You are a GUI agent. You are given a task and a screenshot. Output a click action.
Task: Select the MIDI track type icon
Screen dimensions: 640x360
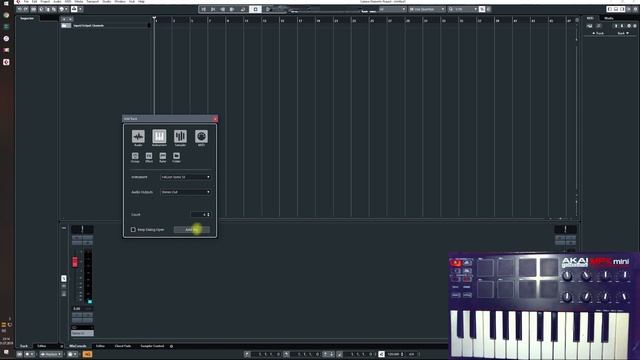[x=201, y=136]
